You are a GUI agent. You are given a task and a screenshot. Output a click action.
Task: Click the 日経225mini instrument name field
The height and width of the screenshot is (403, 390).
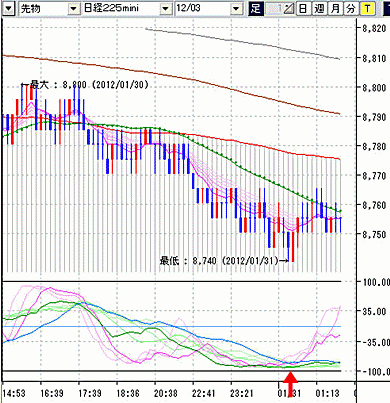tap(121, 9)
